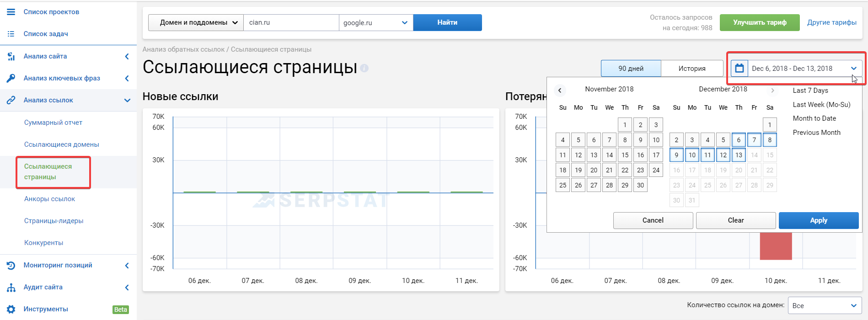Go to next month in the calendar
The width and height of the screenshot is (868, 320).
tap(772, 90)
